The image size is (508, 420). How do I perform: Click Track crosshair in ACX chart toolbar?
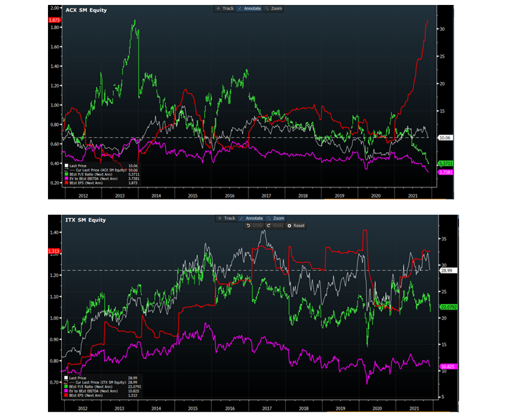coord(225,8)
